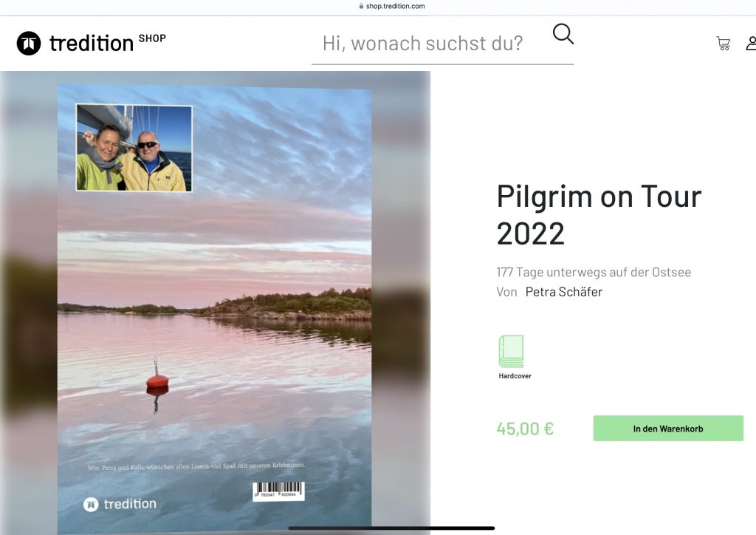Click the book back cover image
This screenshot has width=756, height=535.
[215, 309]
